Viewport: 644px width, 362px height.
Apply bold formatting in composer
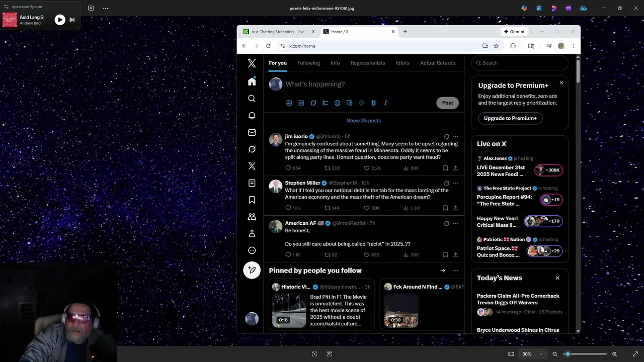(x=373, y=103)
